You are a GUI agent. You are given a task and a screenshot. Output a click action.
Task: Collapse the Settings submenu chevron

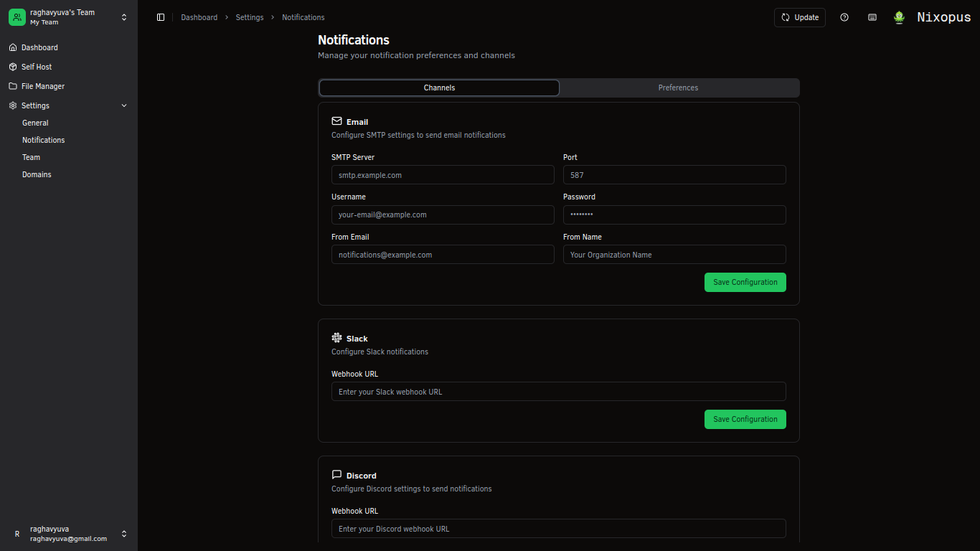124,105
